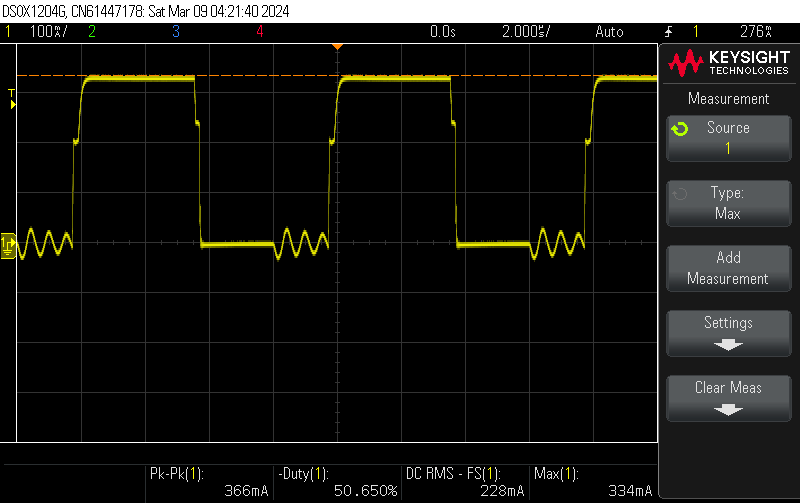Click the rising edge trigger icon
800x503 pixels.
[x=668, y=32]
